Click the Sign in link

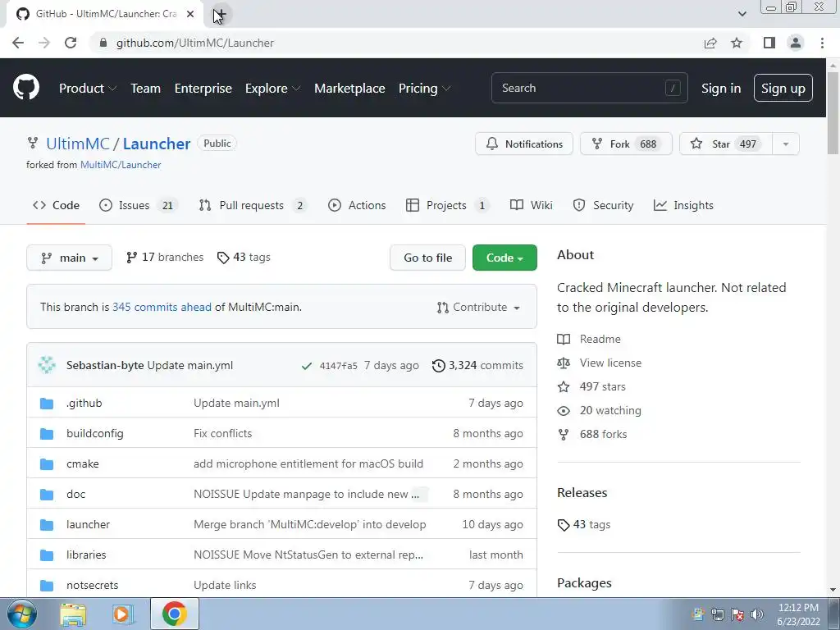[x=721, y=89]
